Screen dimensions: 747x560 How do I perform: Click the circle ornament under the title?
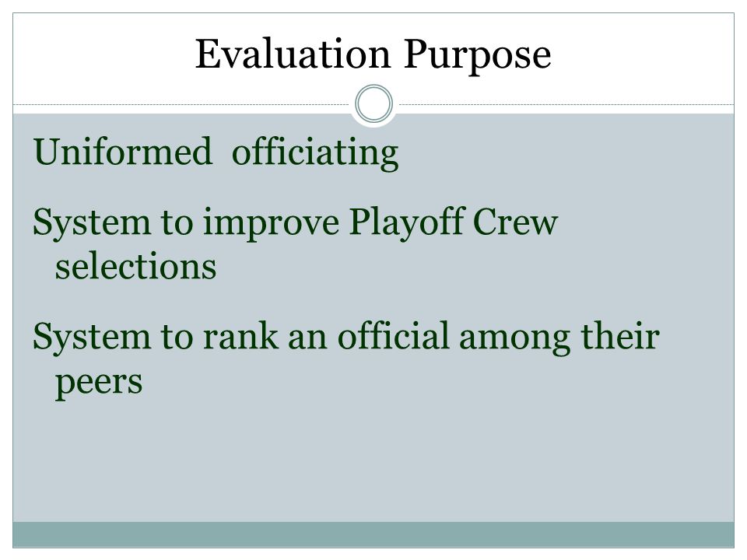[x=374, y=103]
